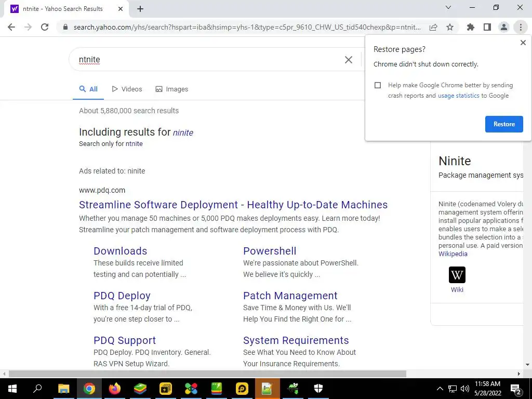Reload the Yahoo search page
The image size is (532, 399).
pyautogui.click(x=45, y=27)
